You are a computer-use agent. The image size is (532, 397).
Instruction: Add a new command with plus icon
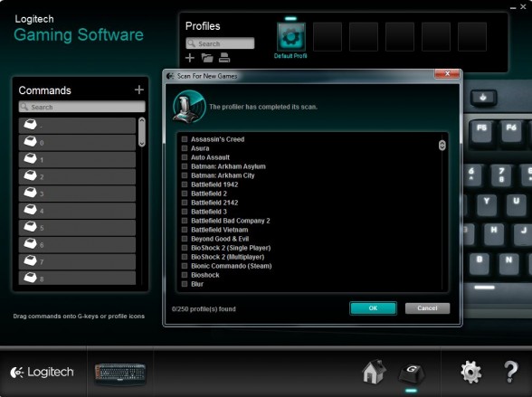coord(139,90)
